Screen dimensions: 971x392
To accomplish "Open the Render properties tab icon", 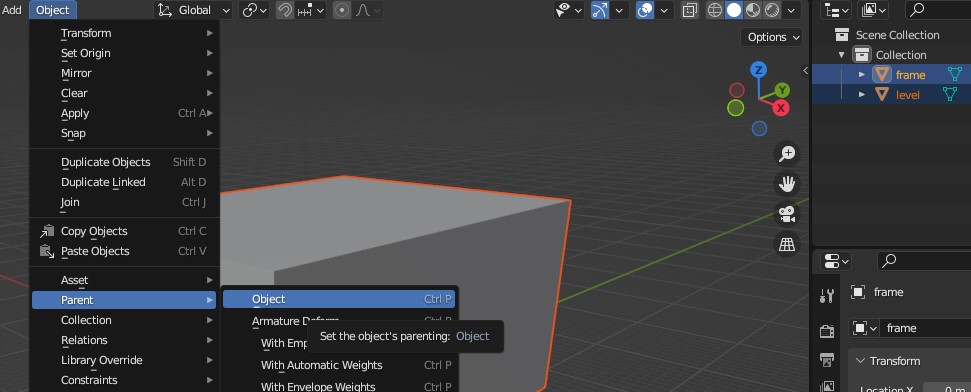I will click(827, 331).
